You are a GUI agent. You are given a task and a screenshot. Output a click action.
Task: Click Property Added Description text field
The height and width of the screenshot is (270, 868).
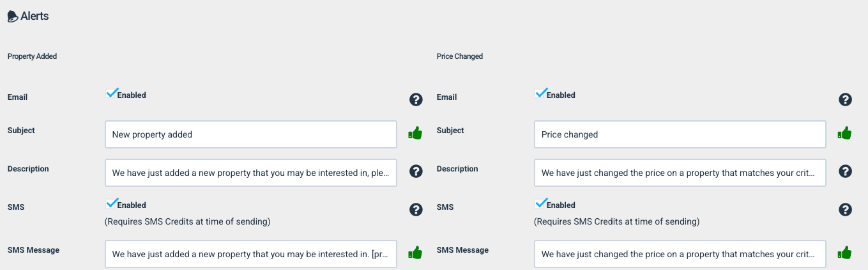point(251,173)
